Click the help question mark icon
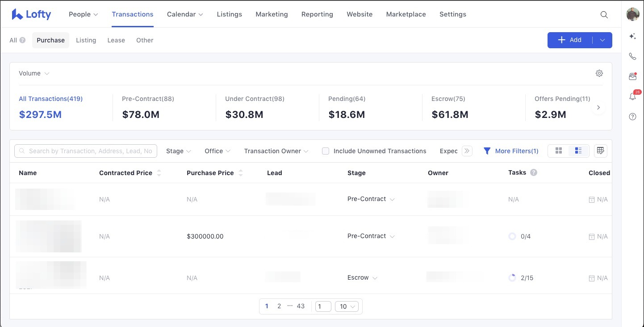Image resolution: width=644 pixels, height=327 pixels. click(x=632, y=117)
